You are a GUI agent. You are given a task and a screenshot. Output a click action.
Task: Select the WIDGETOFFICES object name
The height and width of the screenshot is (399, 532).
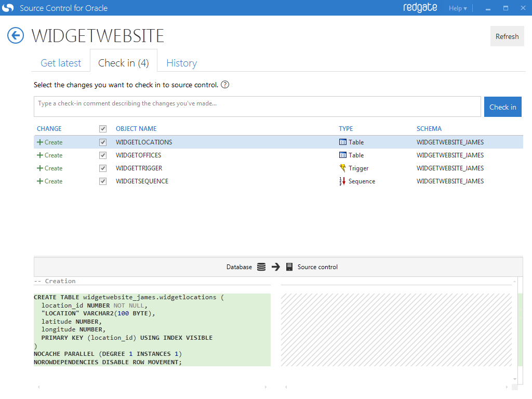point(138,155)
